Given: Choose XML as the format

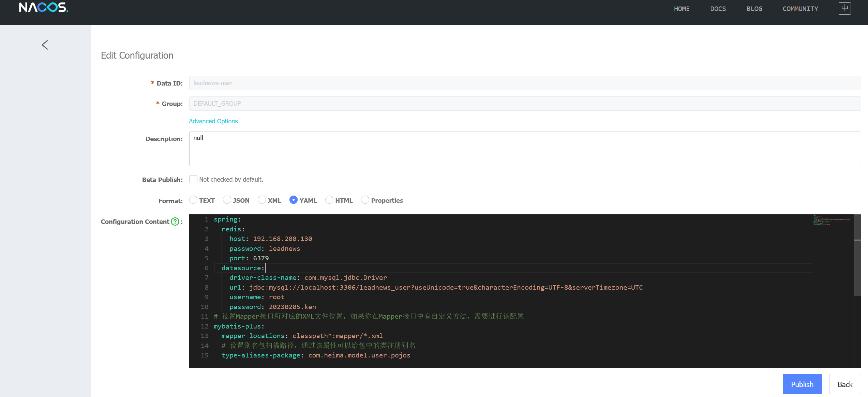Looking at the screenshot, I should coord(262,200).
